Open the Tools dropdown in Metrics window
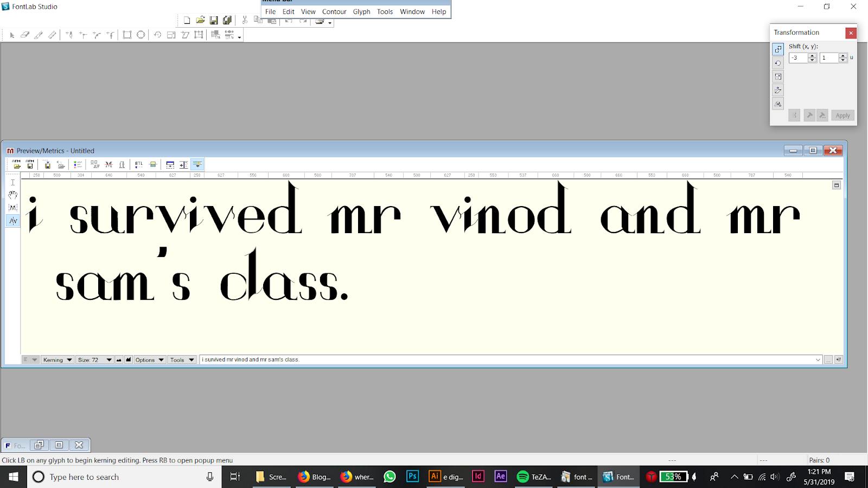868x488 pixels. pyautogui.click(x=182, y=360)
